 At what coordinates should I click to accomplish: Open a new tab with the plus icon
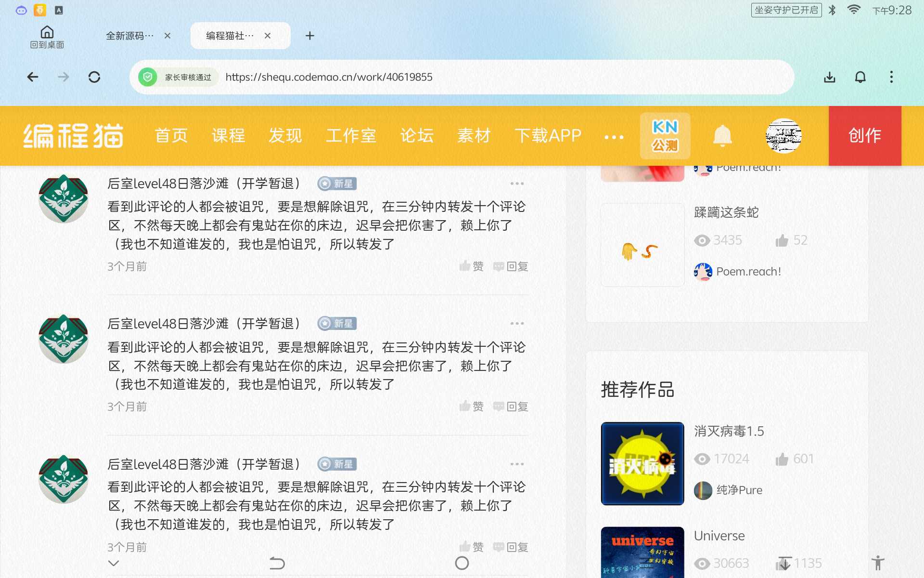pos(310,36)
